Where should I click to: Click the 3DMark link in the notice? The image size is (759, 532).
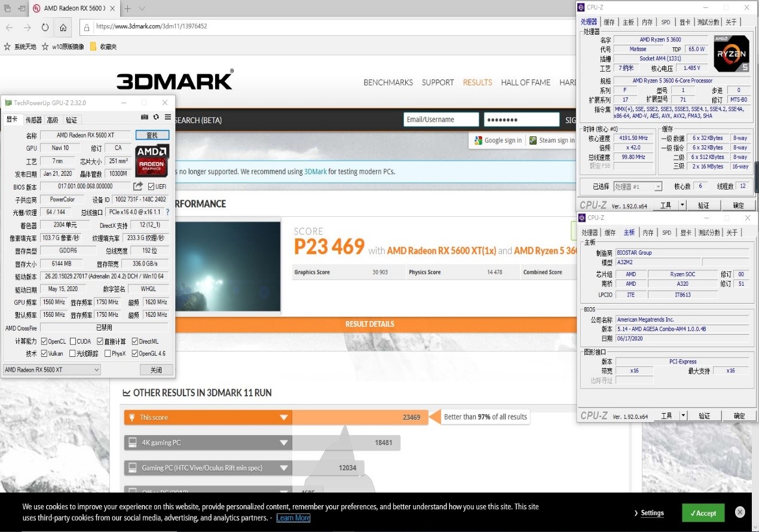pyautogui.click(x=315, y=172)
